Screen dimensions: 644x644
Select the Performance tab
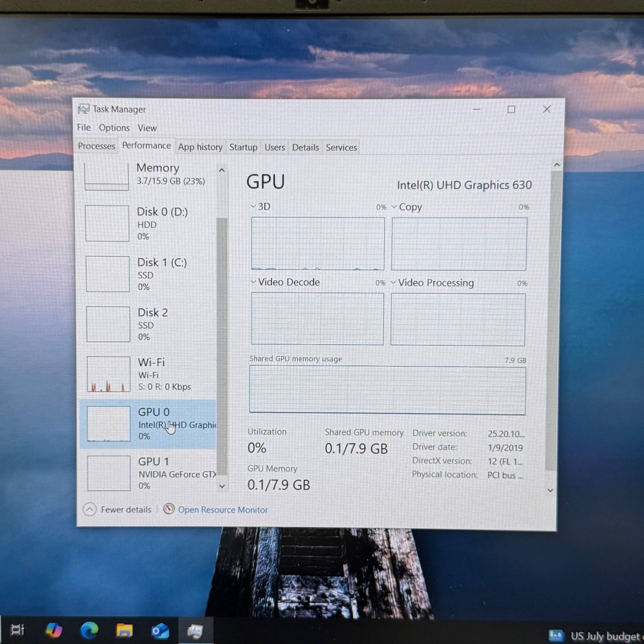pyautogui.click(x=146, y=146)
